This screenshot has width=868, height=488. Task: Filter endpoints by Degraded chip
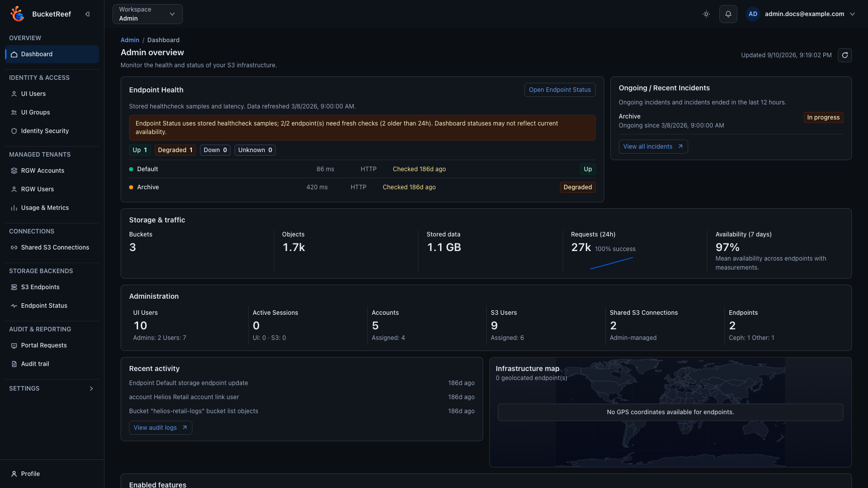(175, 150)
